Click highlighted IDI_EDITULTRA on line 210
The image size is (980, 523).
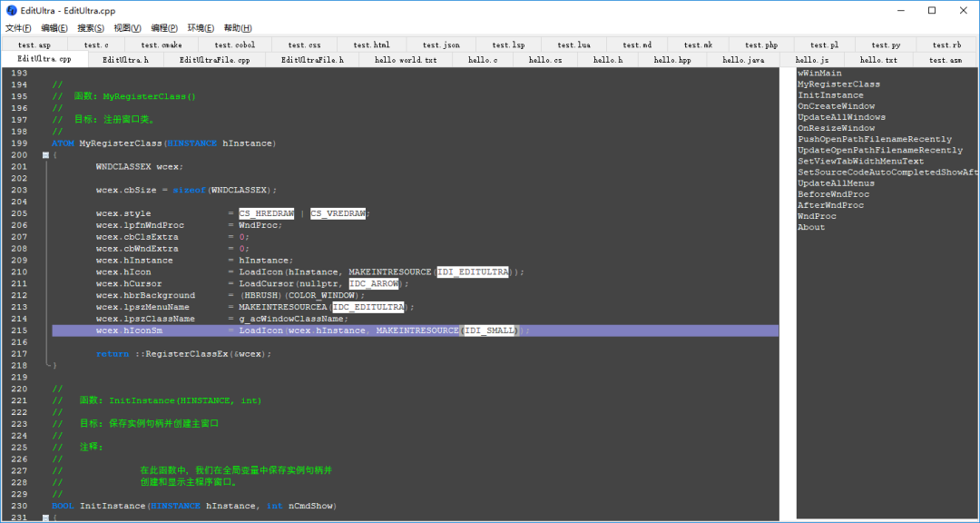(473, 272)
